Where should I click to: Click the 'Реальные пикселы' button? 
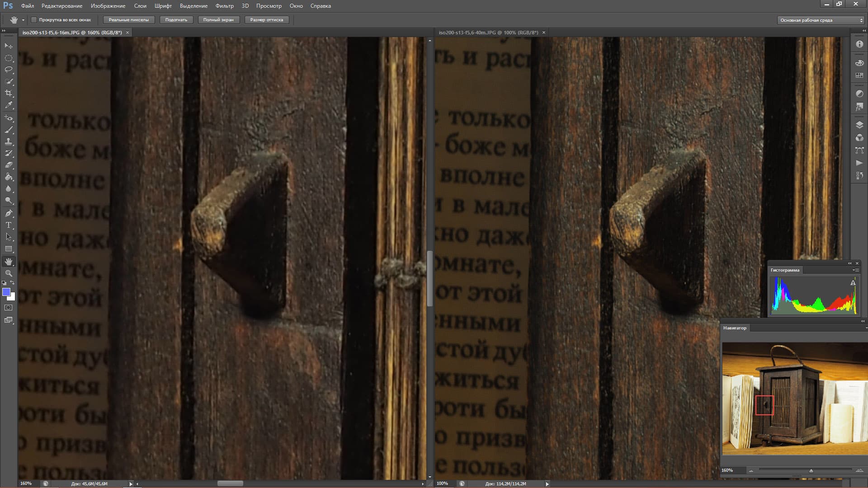tap(128, 20)
